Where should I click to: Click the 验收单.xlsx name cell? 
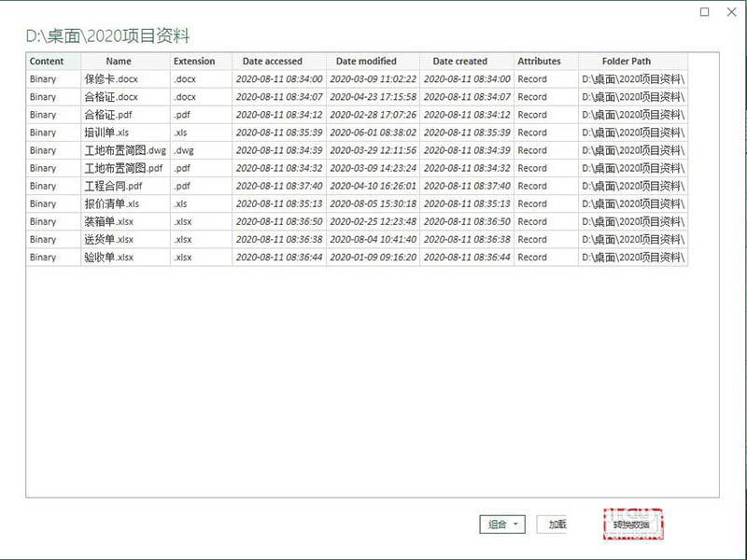(109, 257)
